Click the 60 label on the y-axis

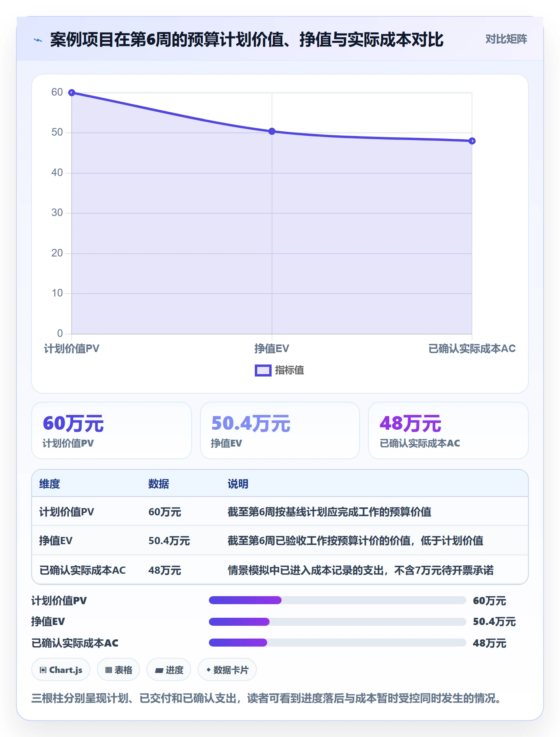pyautogui.click(x=57, y=92)
